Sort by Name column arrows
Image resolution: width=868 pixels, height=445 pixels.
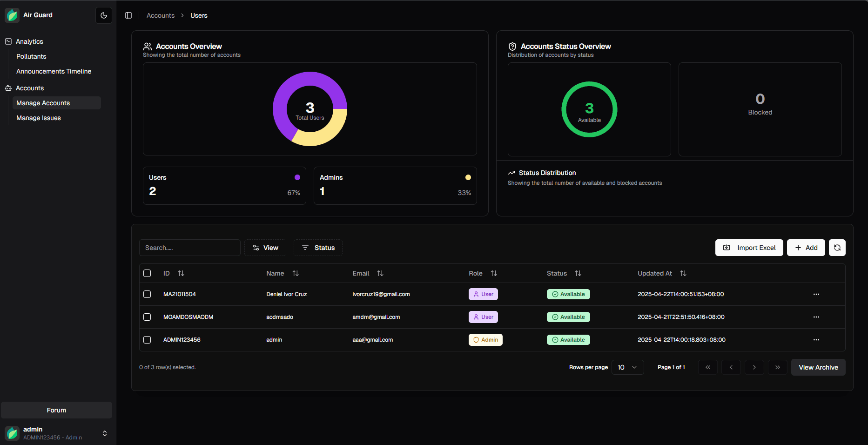296,273
